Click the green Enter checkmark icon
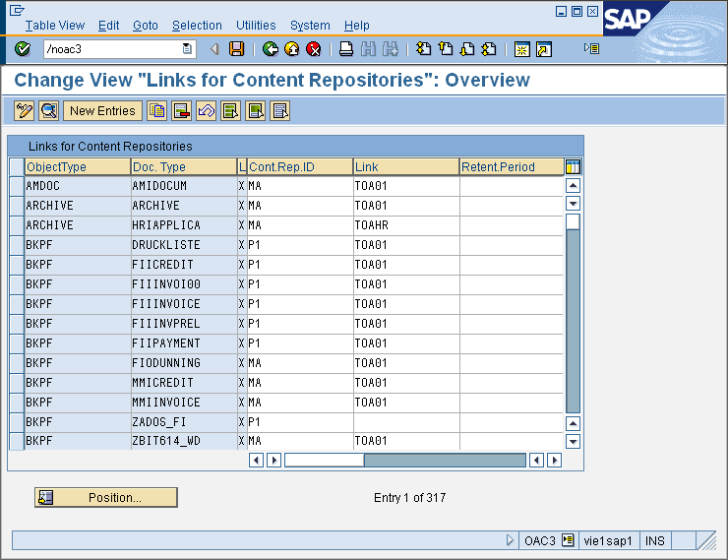 tap(23, 49)
